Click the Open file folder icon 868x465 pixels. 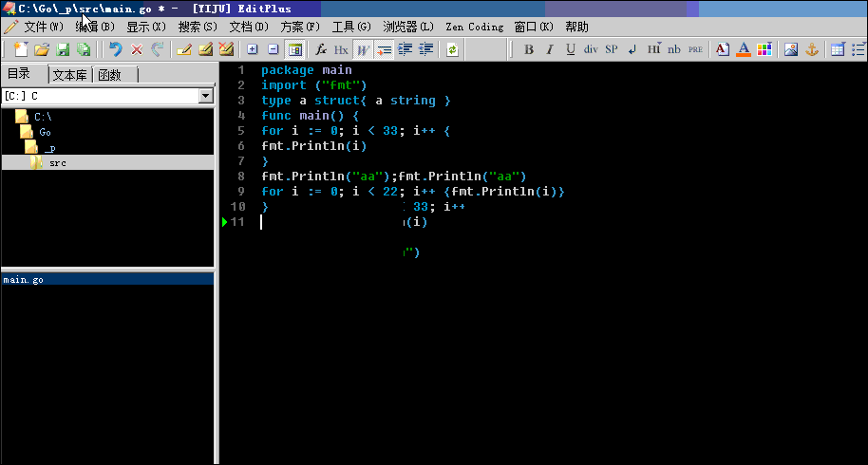tap(42, 49)
